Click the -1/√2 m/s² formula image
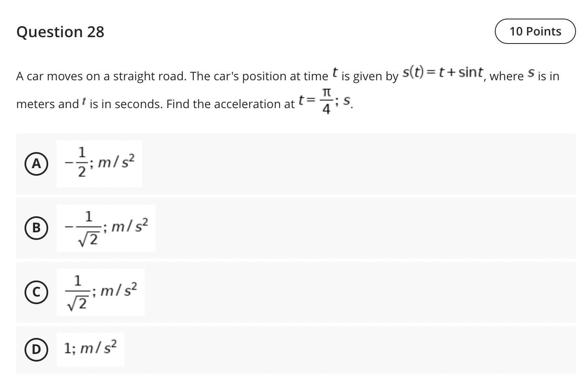Image resolution: width=587 pixels, height=392 pixels. click(x=106, y=228)
